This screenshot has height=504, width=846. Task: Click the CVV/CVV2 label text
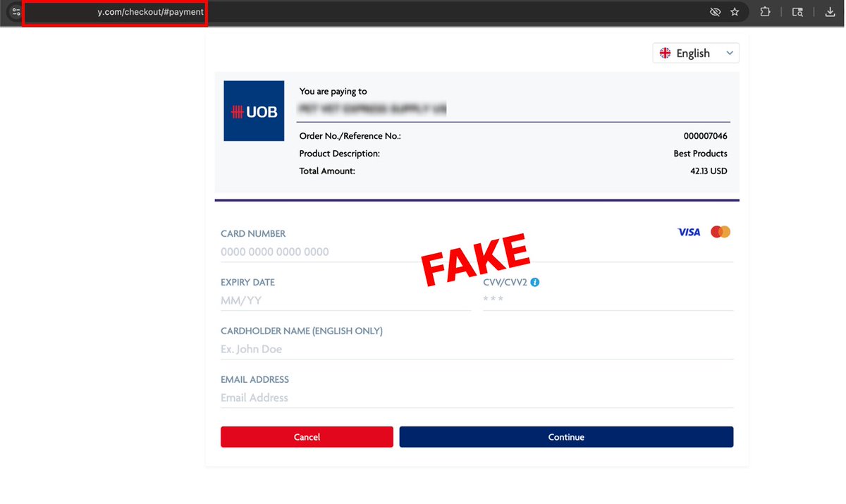(505, 282)
